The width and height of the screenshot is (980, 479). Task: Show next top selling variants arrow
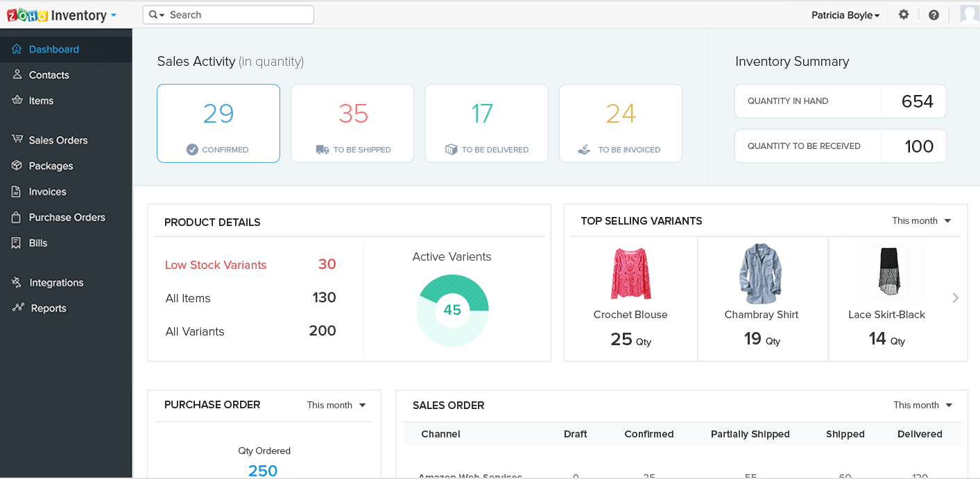tap(955, 297)
